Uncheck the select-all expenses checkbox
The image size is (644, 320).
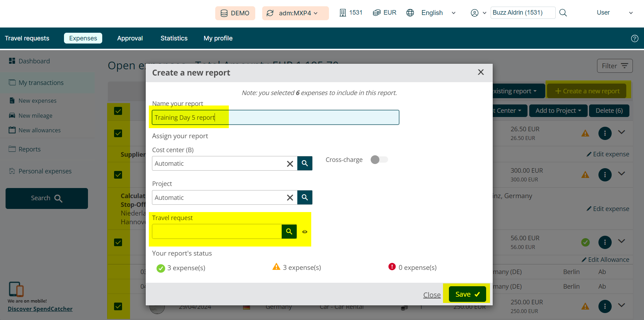point(118,111)
